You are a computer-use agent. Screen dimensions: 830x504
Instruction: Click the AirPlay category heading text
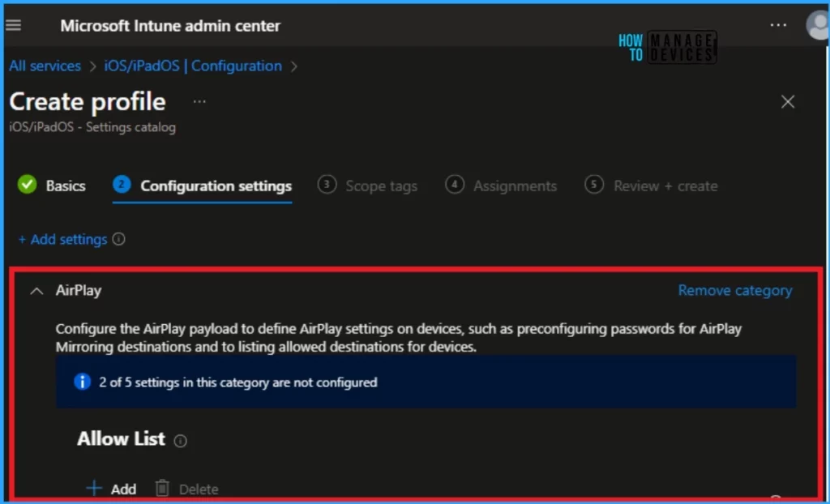tap(79, 290)
